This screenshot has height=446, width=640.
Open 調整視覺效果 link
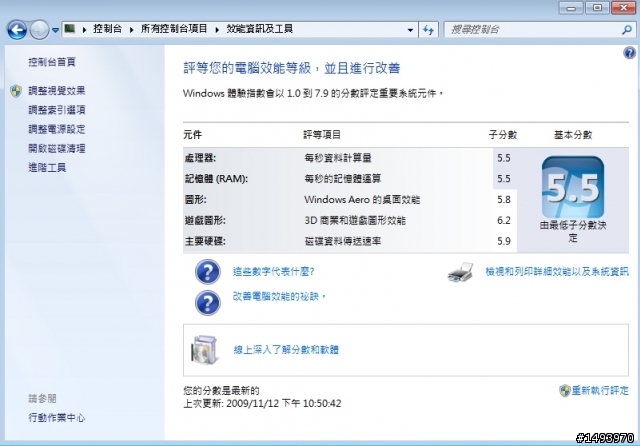point(57,91)
